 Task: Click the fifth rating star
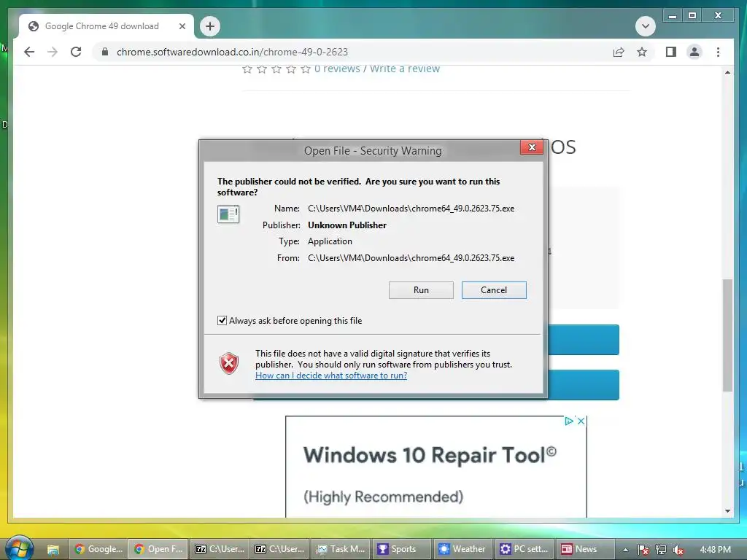click(306, 69)
